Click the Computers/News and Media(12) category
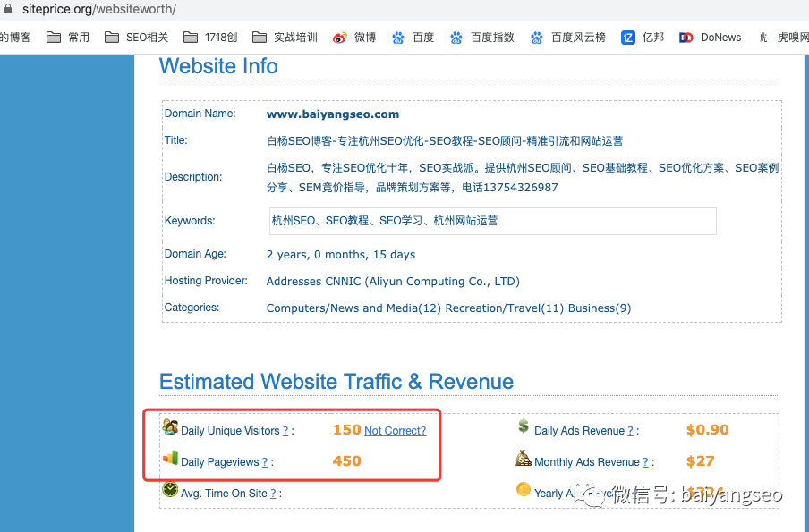 click(x=353, y=308)
